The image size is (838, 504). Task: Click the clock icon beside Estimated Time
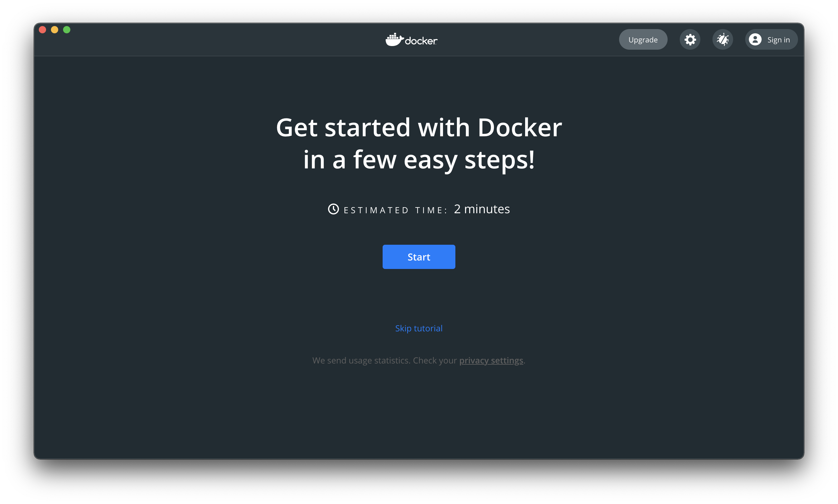[333, 209]
